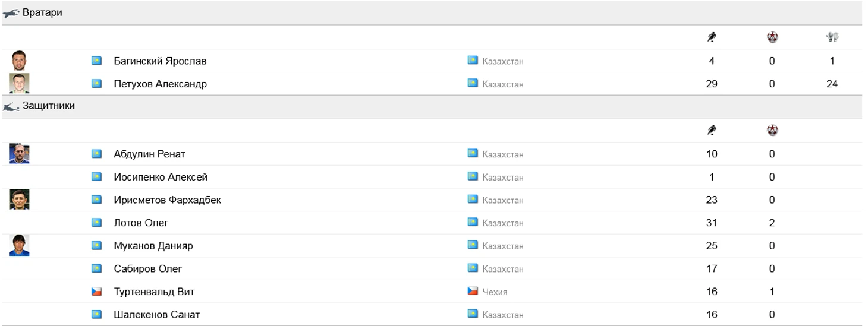Open Багинский Ярослав player profile
The image size is (868, 326).
click(160, 61)
